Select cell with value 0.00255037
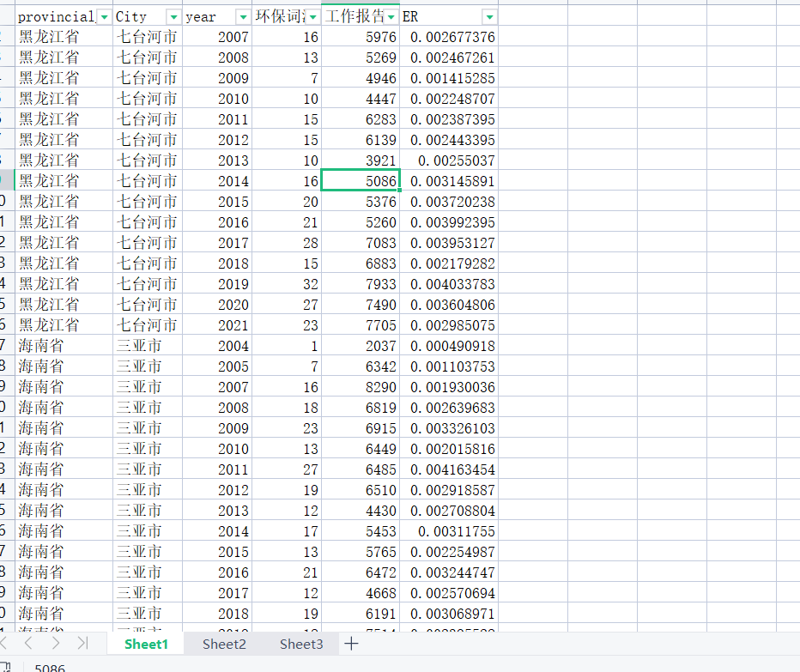 [x=449, y=160]
